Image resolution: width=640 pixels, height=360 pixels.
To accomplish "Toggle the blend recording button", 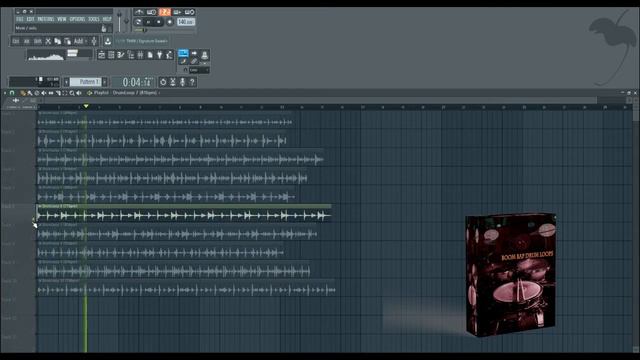I will coord(177,12).
